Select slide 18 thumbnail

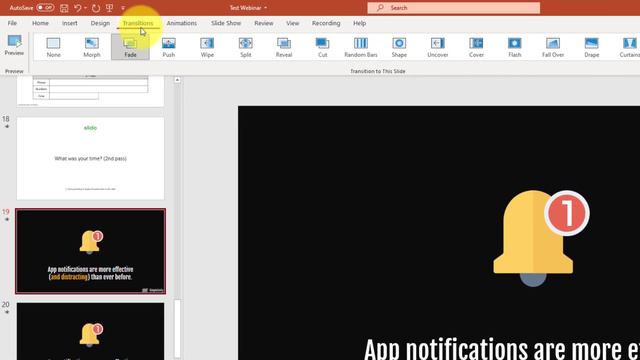pos(91,158)
